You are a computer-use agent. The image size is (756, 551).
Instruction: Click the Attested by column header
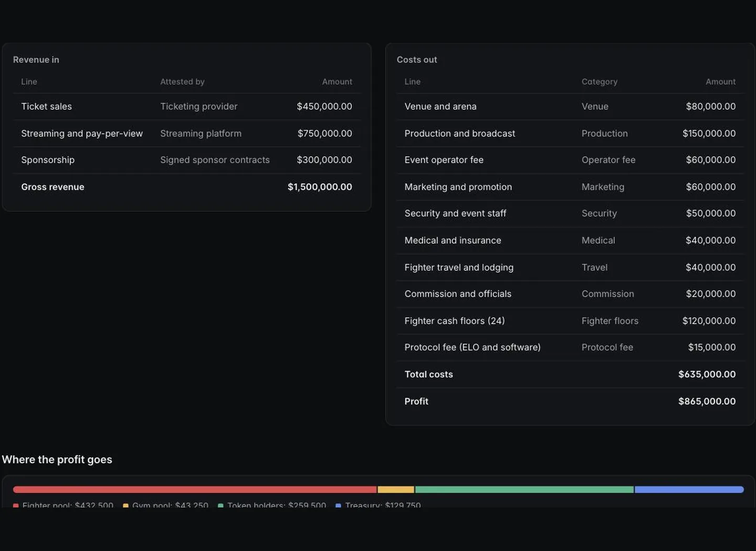coord(182,81)
